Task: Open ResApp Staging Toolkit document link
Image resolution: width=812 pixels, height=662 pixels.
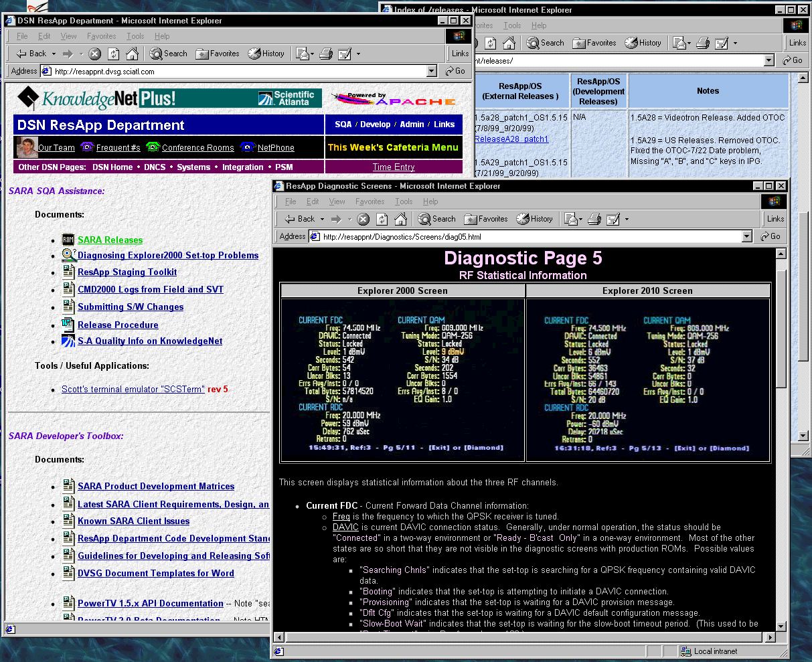Action: pos(127,272)
